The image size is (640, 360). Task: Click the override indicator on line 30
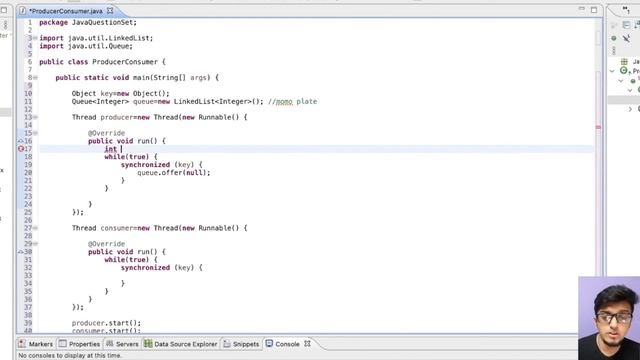pos(20,252)
